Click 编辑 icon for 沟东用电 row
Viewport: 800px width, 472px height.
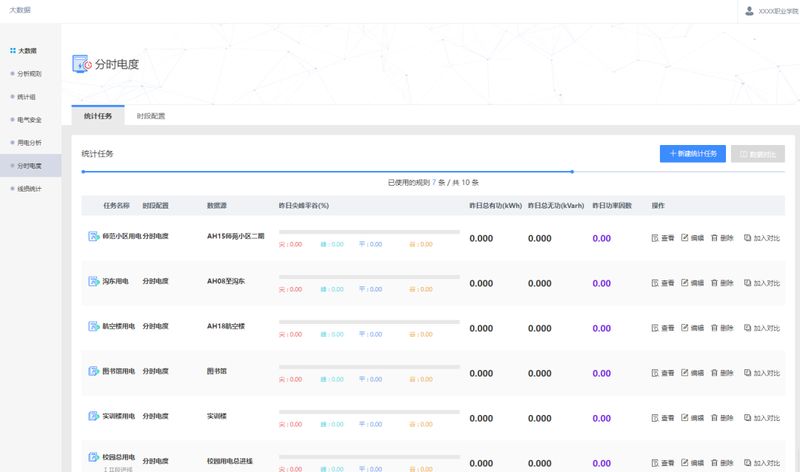pos(685,283)
